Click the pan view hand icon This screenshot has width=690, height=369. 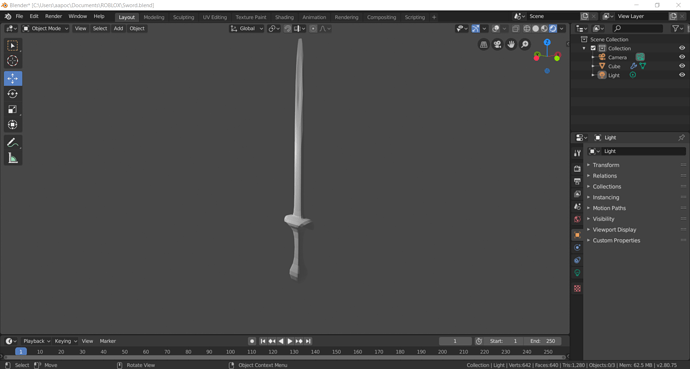(x=511, y=44)
